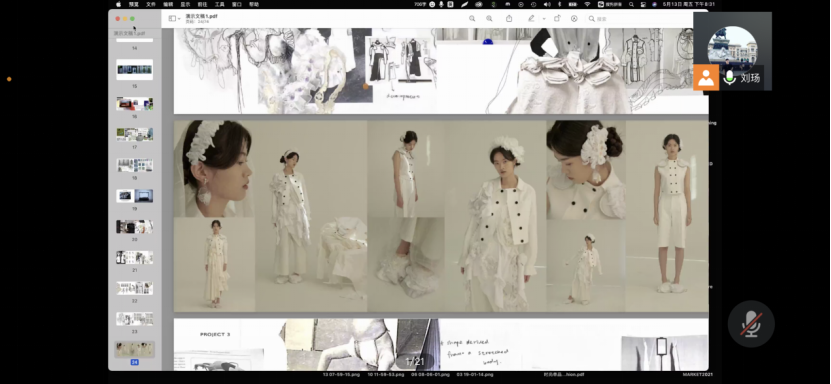
Task: Click the zoom in magnifier in toolbar
Action: tap(489, 19)
